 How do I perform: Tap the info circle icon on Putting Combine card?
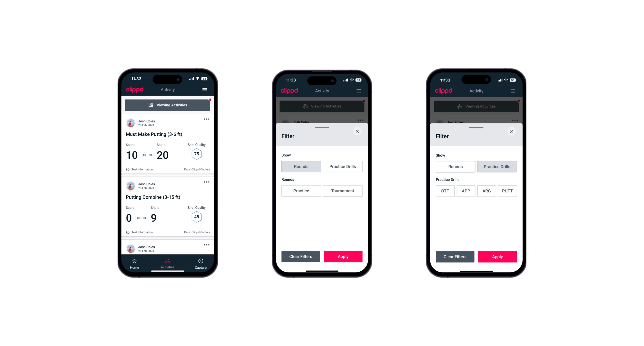click(x=128, y=232)
